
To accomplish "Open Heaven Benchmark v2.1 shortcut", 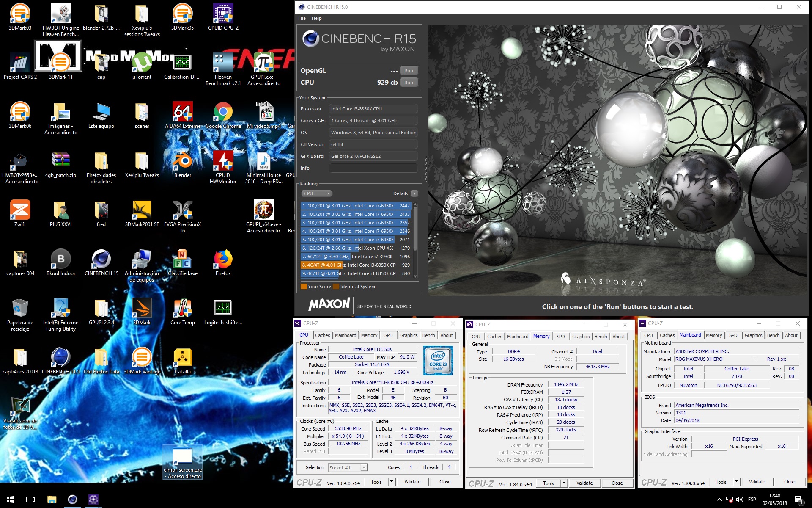I will tap(223, 69).
